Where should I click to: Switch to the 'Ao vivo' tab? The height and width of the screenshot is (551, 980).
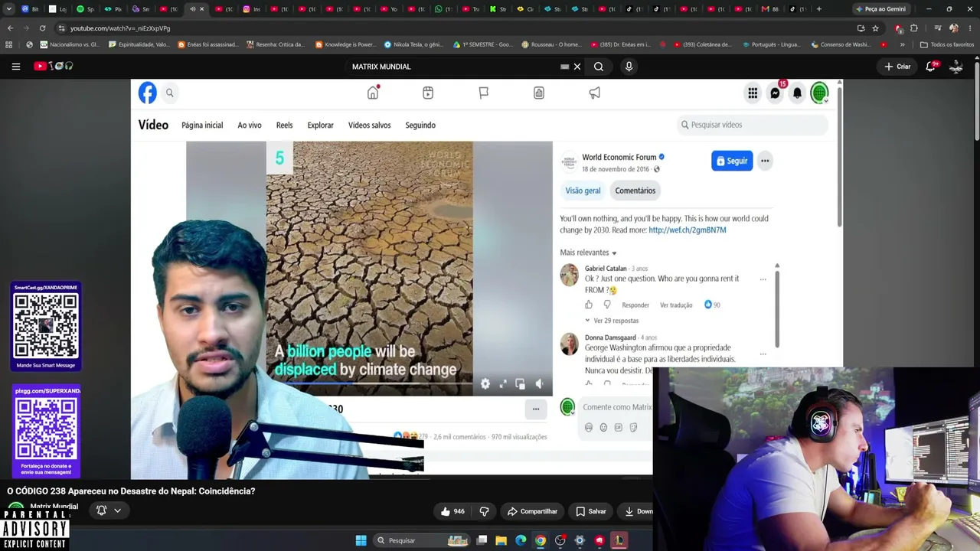coord(250,125)
